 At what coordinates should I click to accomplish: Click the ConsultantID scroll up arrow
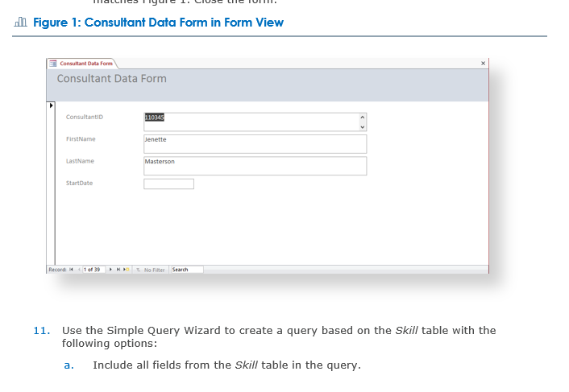coord(362,117)
